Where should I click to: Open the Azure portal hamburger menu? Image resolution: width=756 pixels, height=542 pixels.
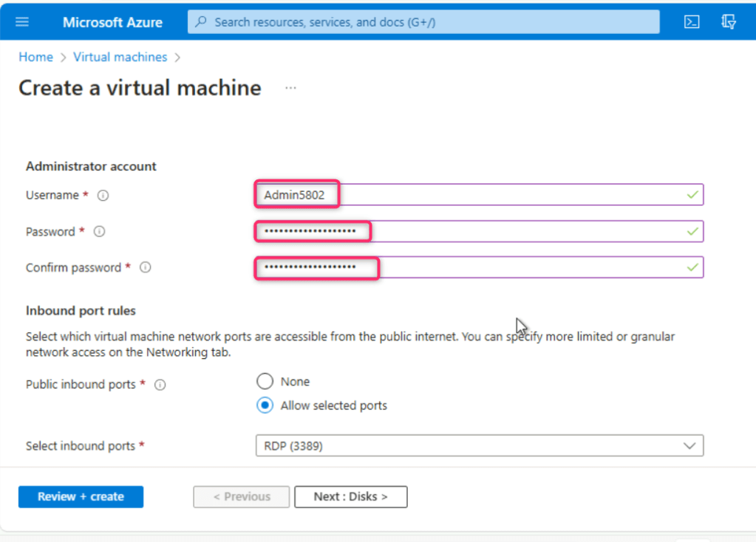tap(22, 22)
